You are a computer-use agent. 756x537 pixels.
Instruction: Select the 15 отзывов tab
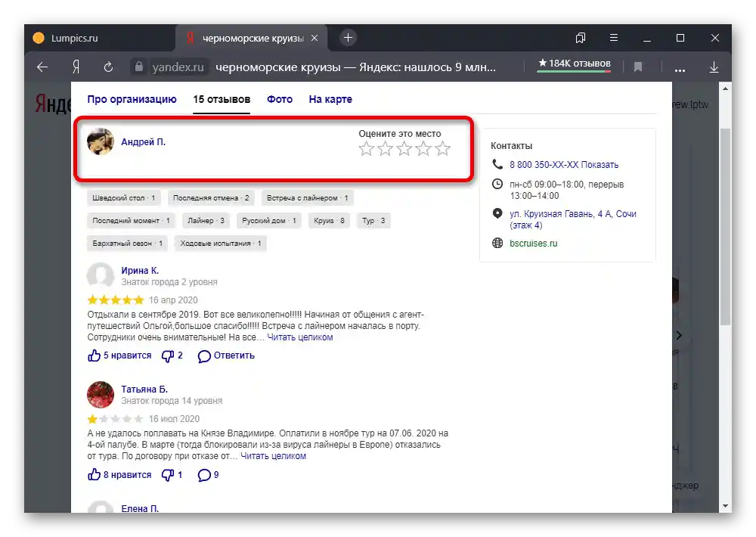[x=222, y=99]
